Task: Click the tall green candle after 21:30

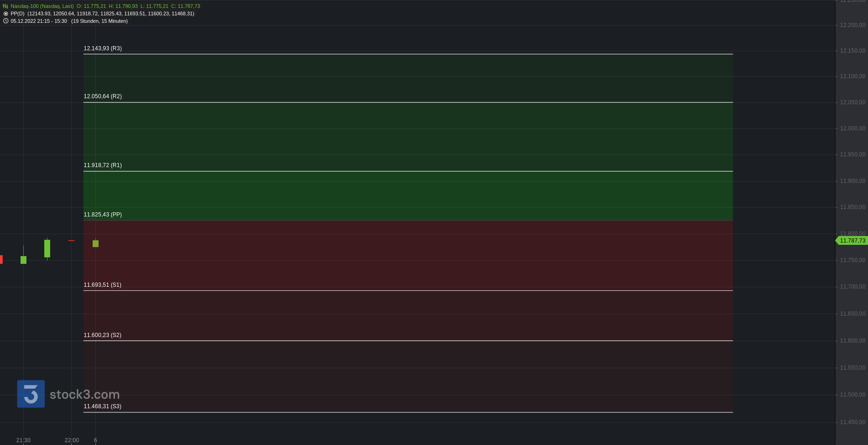Action: pyautogui.click(x=47, y=248)
